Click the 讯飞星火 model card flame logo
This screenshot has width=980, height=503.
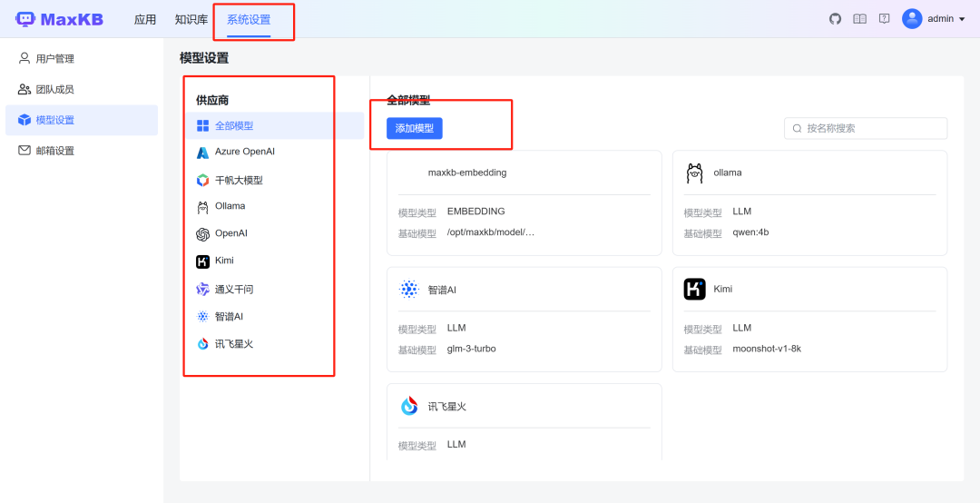pyautogui.click(x=408, y=406)
